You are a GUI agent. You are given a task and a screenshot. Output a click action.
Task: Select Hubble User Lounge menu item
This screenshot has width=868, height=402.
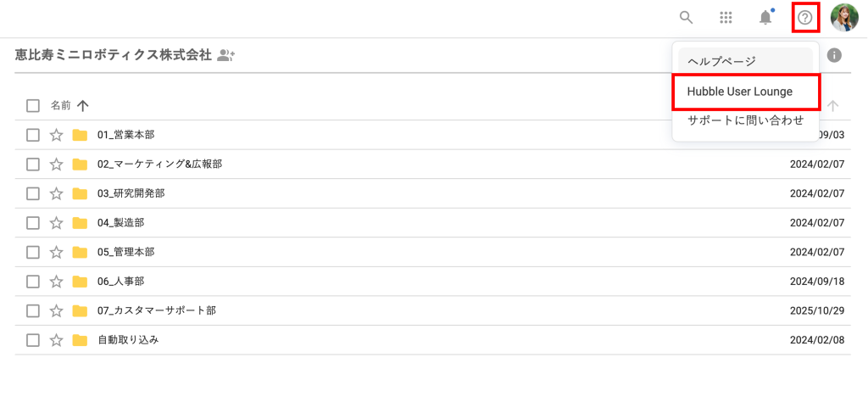click(740, 92)
